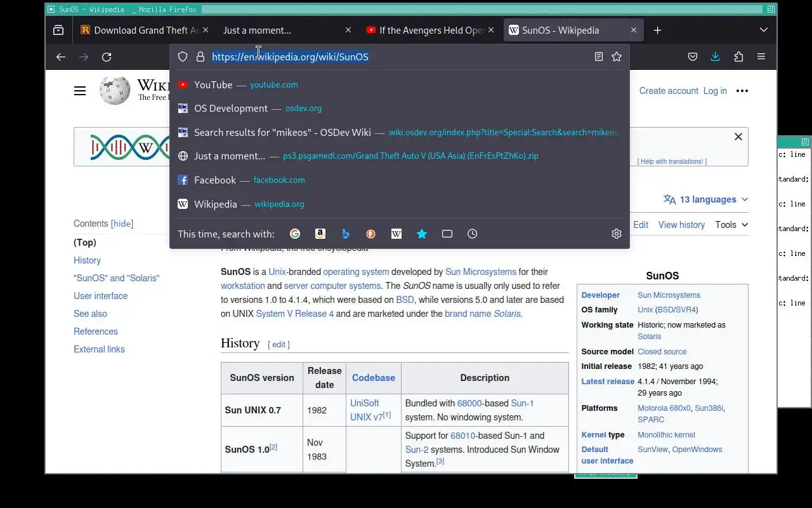This screenshot has width=812, height=508.
Task: Choose Facebook suggestion
Action: 400,180
